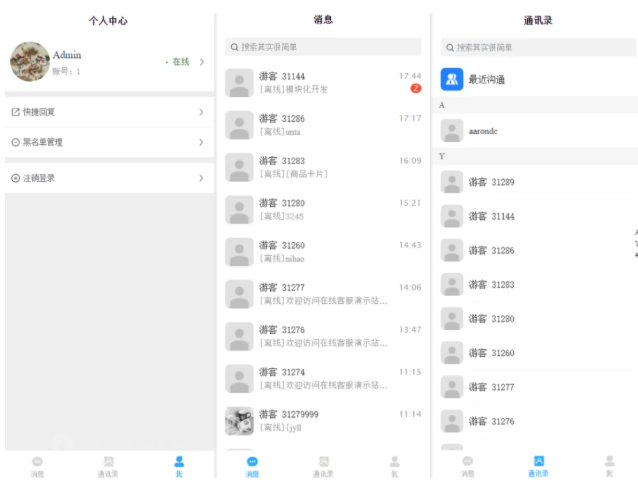
Task: Open conversation 游客 31260 in message list
Action: click(323, 252)
